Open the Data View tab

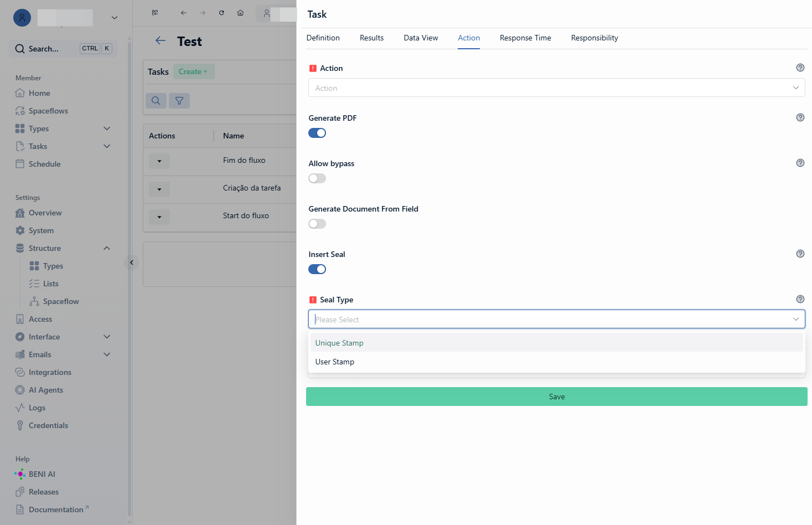(x=421, y=38)
